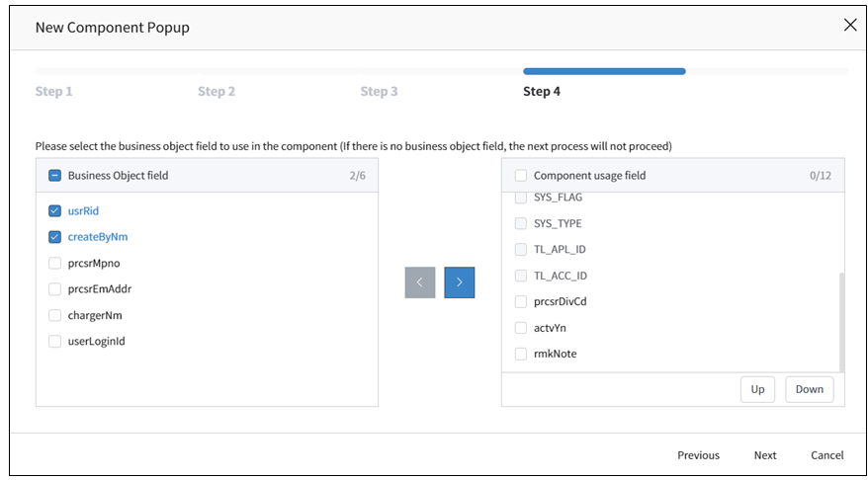This screenshot has width=868, height=480.
Task: Click the Step 3 label
Action: tap(380, 91)
